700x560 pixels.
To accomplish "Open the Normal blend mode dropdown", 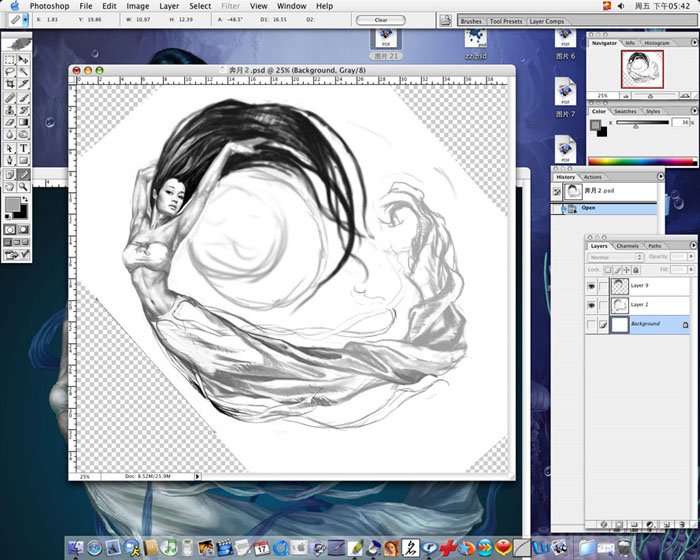I will (615, 257).
